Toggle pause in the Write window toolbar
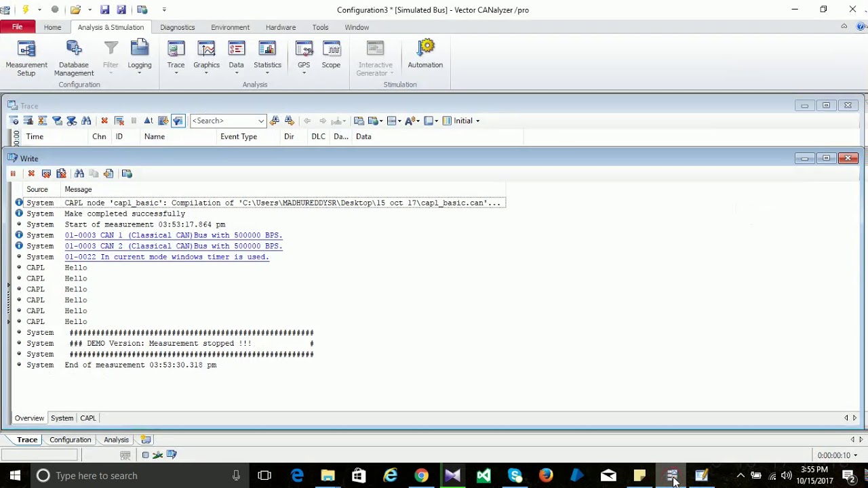 click(x=13, y=174)
